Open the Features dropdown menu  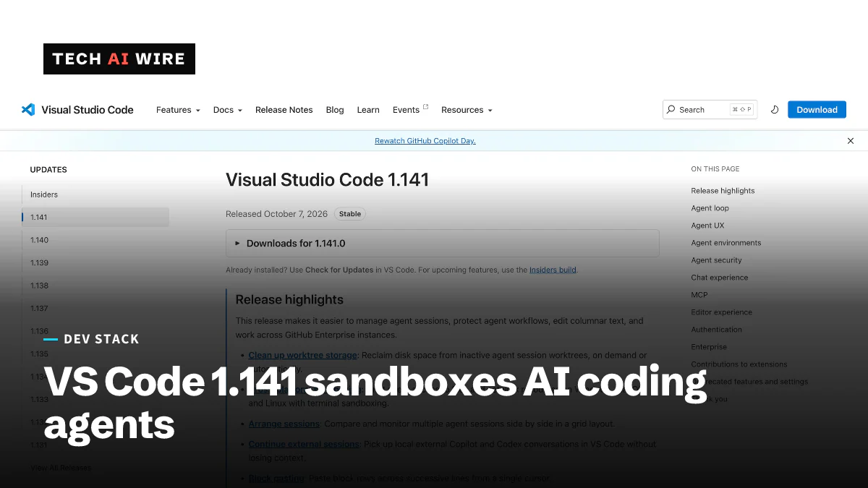(x=178, y=110)
